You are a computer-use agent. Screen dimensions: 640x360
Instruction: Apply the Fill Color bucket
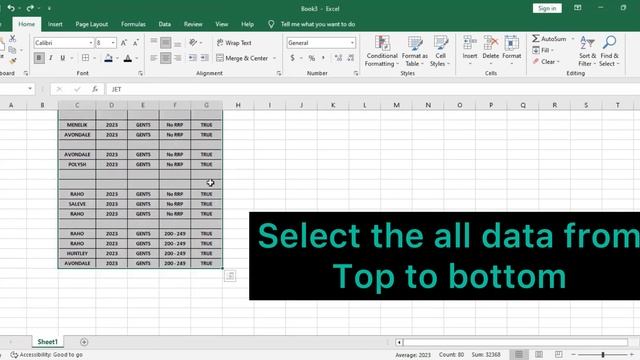(108, 58)
